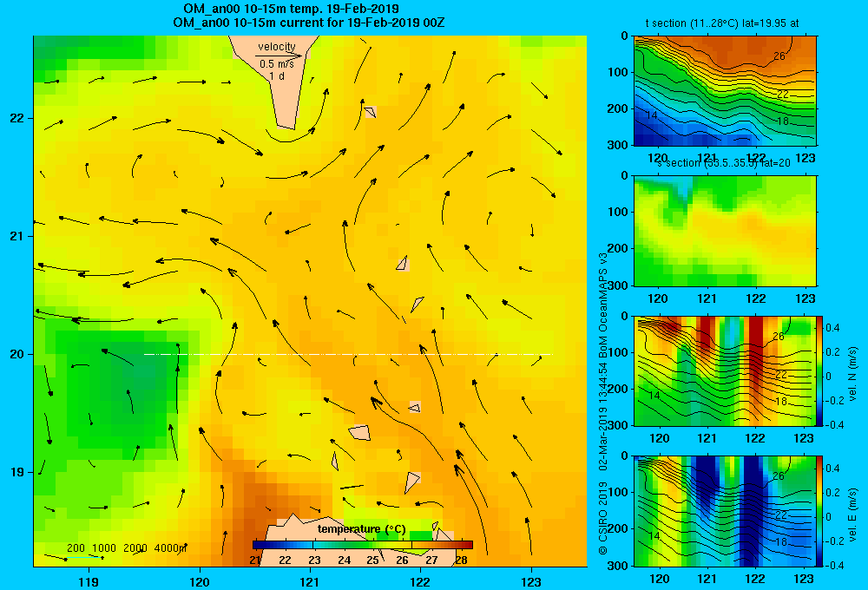
Task: Open the eastward velocity section plot
Action: click(725, 511)
